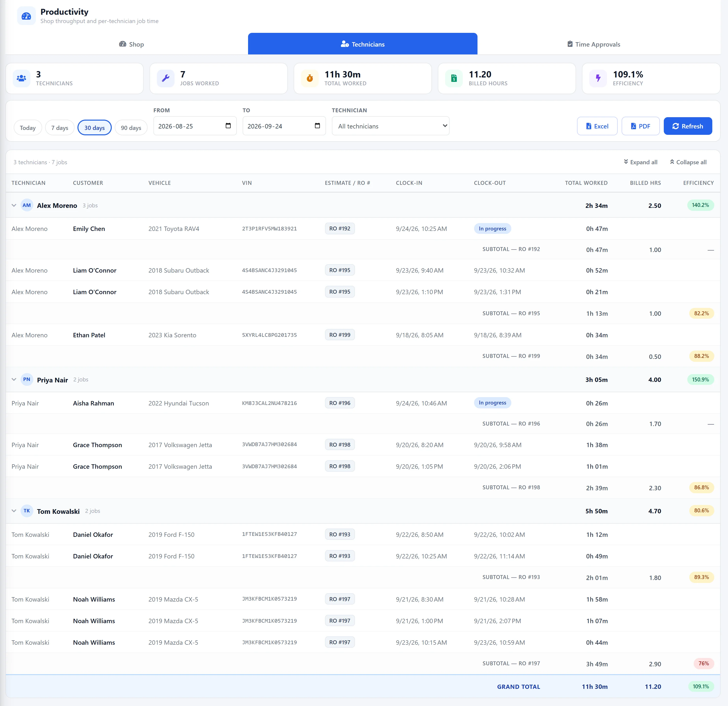Click Tom Kowalski's 80.6% efficiency badge
The height and width of the screenshot is (706, 728).
coord(701,511)
